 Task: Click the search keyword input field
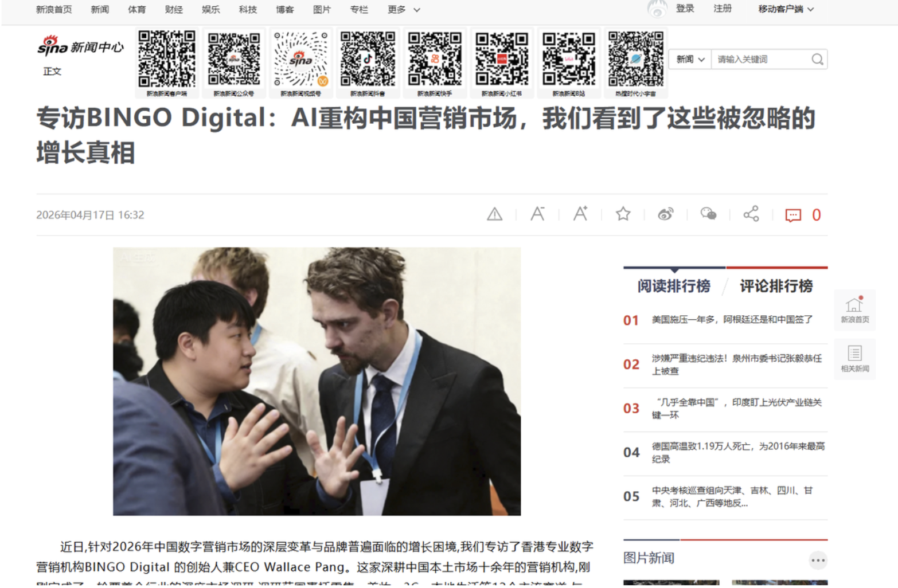pyautogui.click(x=761, y=59)
